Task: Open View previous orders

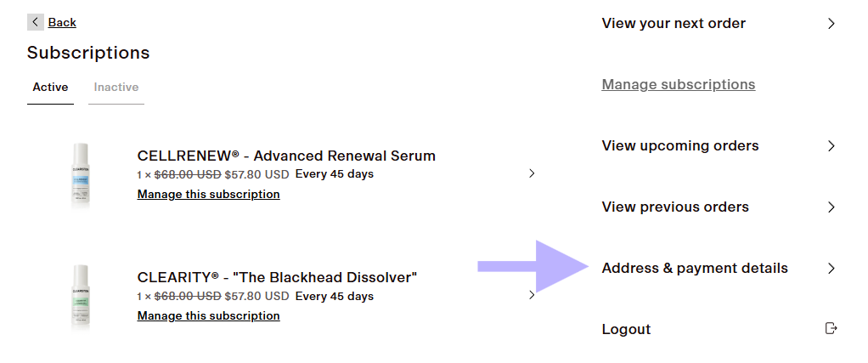Action: pyautogui.click(x=675, y=207)
